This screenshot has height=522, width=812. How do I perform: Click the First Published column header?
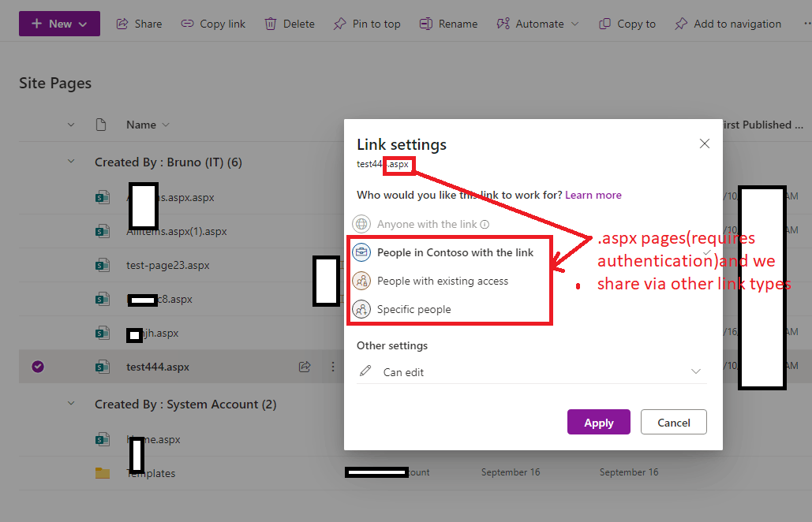[x=763, y=125]
